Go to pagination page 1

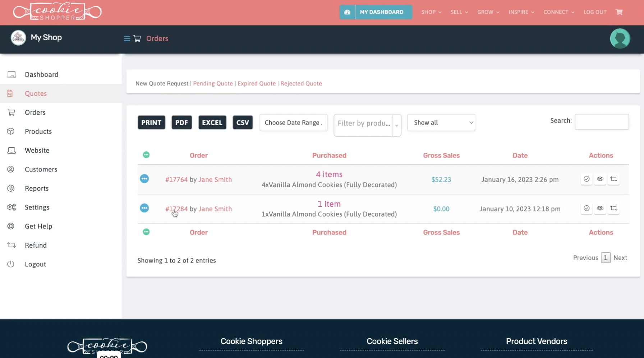[x=606, y=258]
